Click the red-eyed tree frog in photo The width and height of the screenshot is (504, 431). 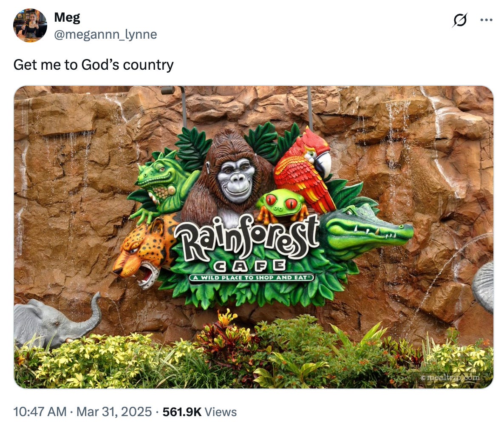pos(282,206)
